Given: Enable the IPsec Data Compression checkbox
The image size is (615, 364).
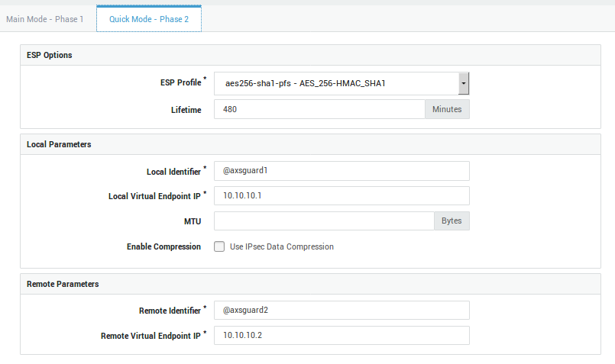Looking at the screenshot, I should click(219, 246).
